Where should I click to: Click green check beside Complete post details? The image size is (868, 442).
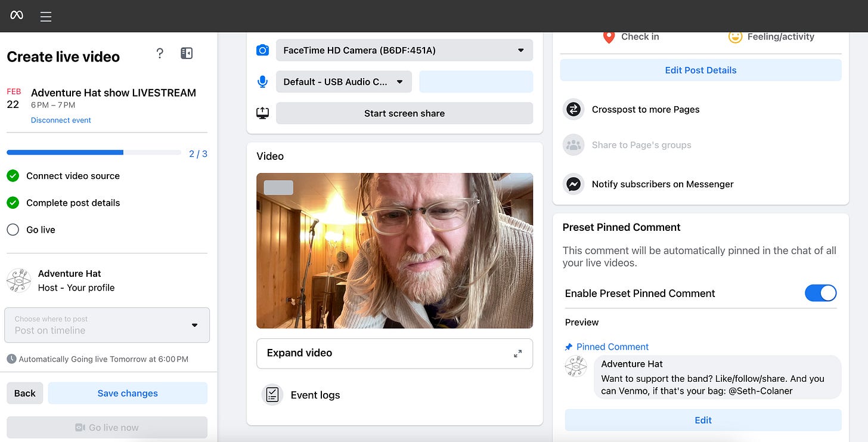13,203
